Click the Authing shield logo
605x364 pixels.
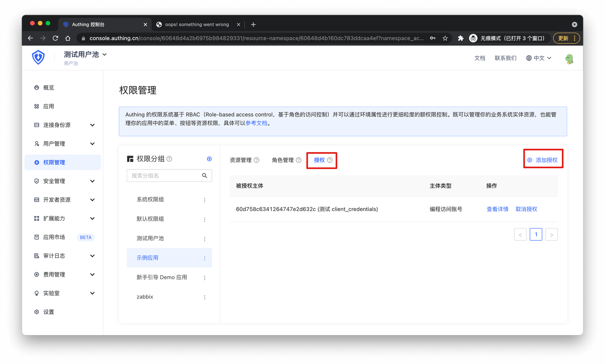pos(38,58)
